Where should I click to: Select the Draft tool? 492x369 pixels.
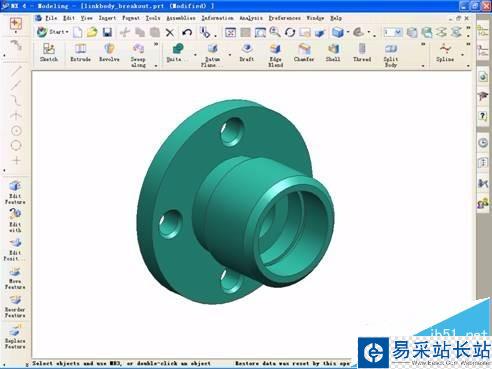click(x=247, y=53)
